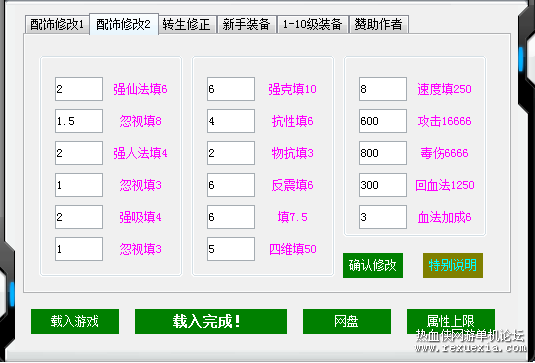Click the 强人法填4 label

tap(140, 154)
